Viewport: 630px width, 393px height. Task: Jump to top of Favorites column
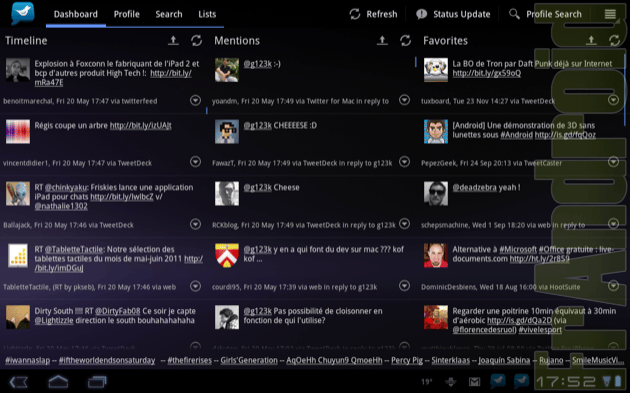click(x=591, y=40)
